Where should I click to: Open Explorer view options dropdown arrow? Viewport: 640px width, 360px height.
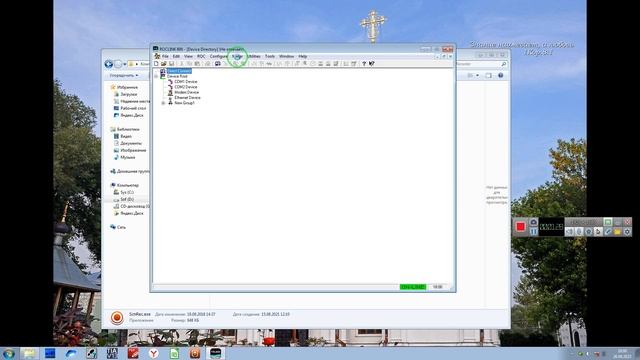pos(478,76)
